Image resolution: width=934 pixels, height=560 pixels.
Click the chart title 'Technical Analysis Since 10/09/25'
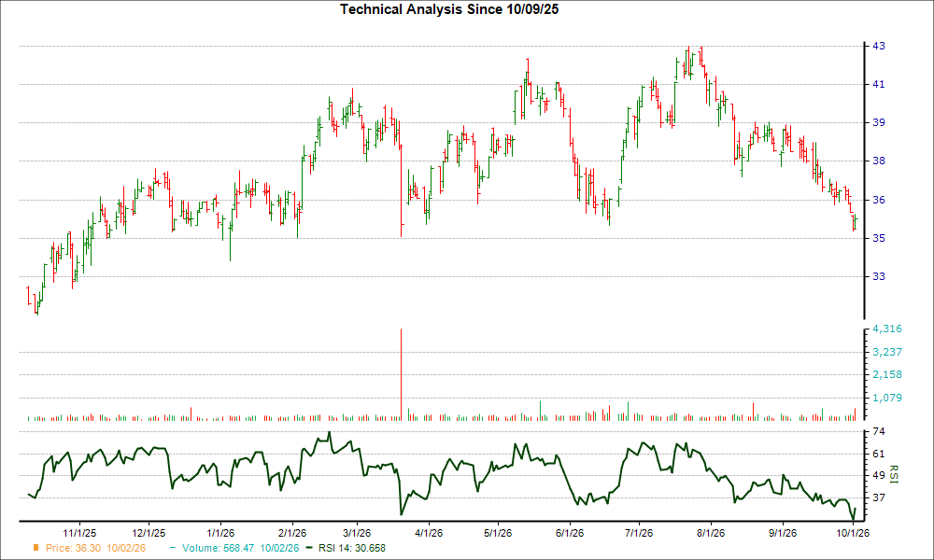[449, 9]
